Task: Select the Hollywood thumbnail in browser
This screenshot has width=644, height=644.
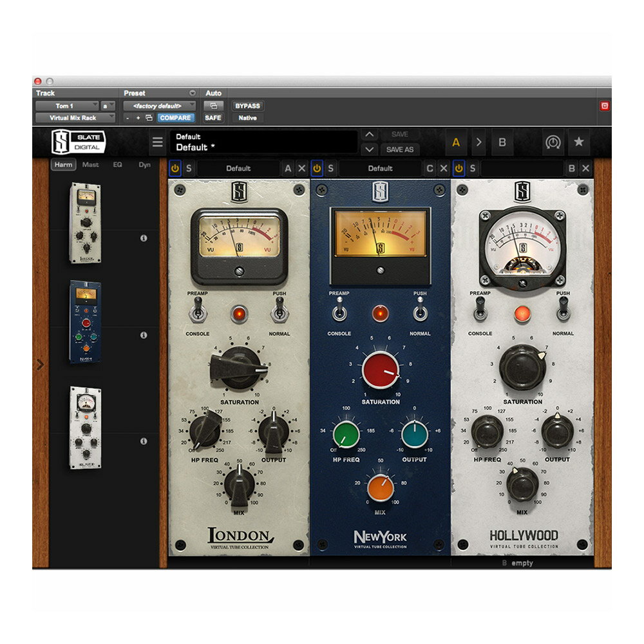Action: (x=86, y=428)
